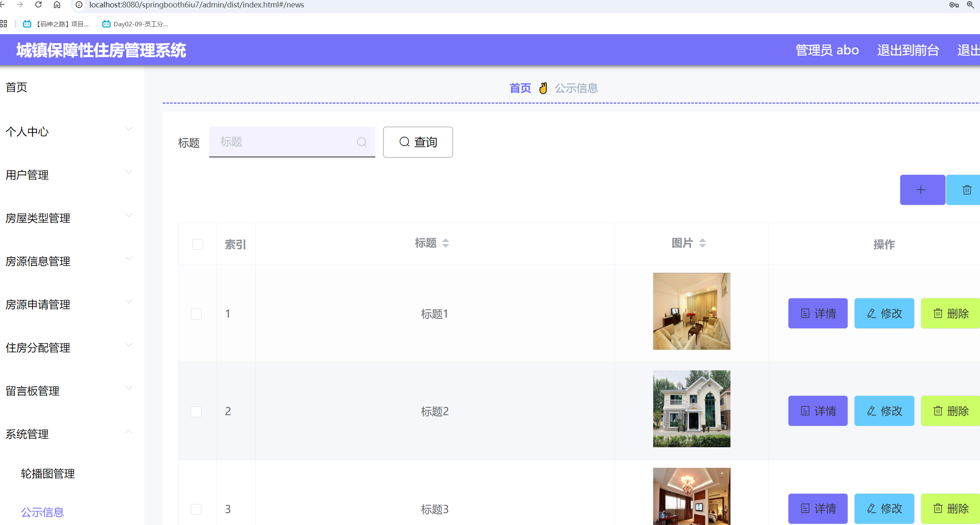The height and width of the screenshot is (525, 980).
Task: Click the 查询 search button
Action: (x=418, y=142)
